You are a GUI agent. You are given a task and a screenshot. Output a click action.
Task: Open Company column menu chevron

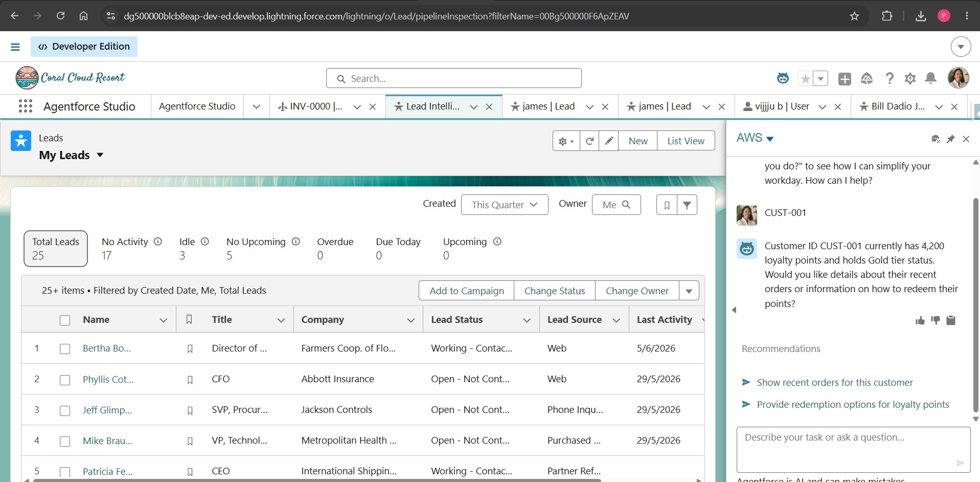pos(411,320)
